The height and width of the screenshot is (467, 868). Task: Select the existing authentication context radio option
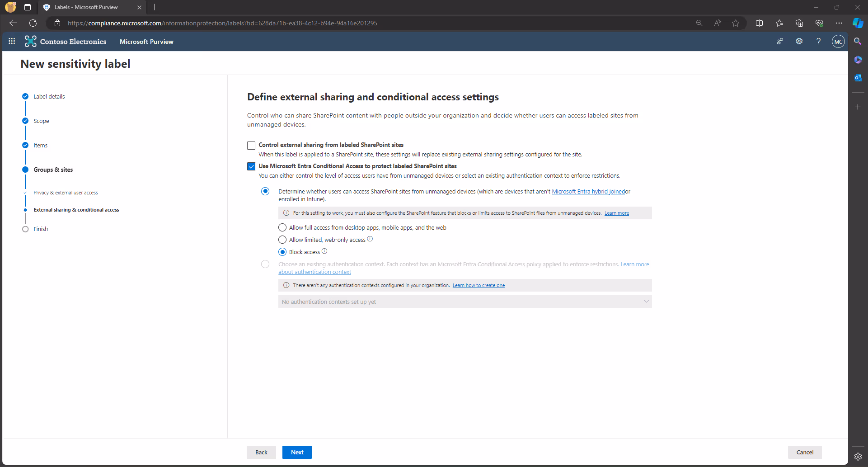[265, 264]
